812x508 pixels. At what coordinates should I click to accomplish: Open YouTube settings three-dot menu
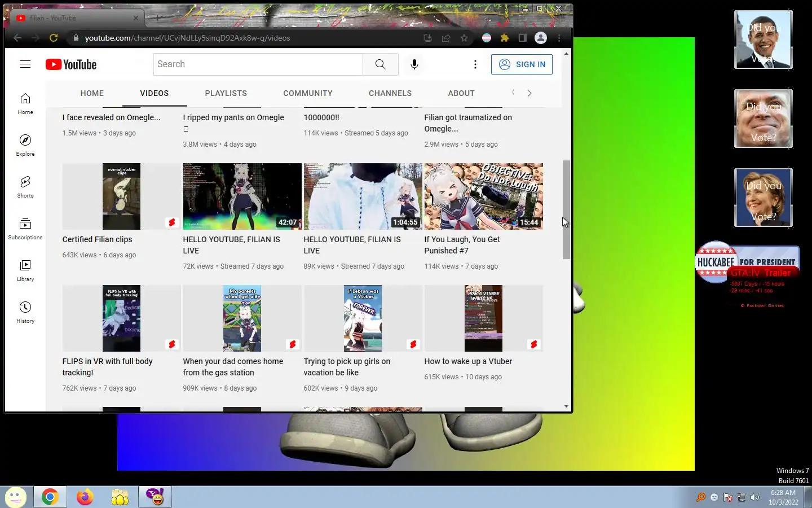(x=475, y=64)
